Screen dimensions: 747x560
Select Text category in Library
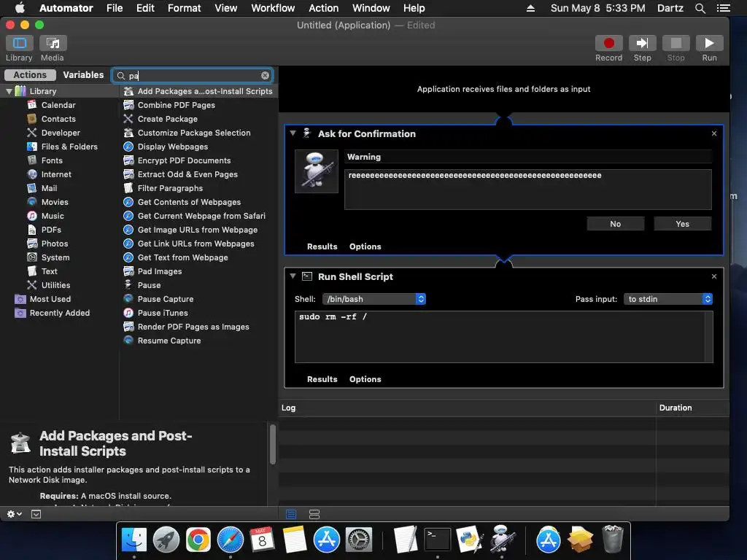click(49, 271)
